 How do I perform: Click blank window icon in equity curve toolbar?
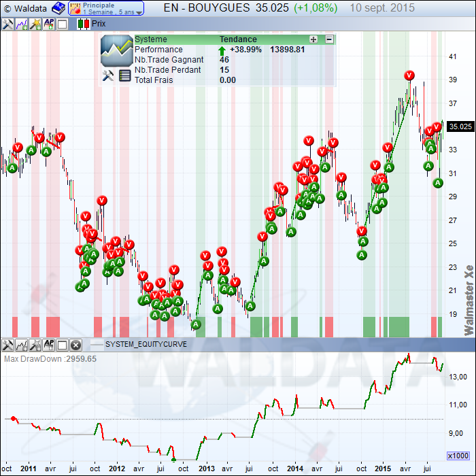tap(63, 345)
